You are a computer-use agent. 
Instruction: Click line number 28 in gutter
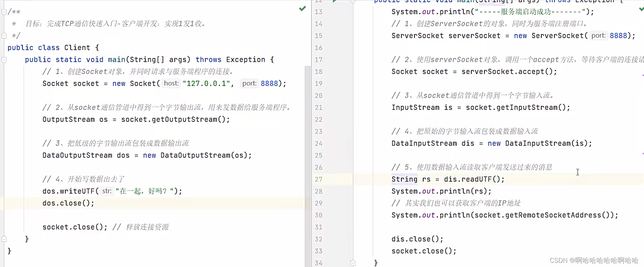pos(318,191)
